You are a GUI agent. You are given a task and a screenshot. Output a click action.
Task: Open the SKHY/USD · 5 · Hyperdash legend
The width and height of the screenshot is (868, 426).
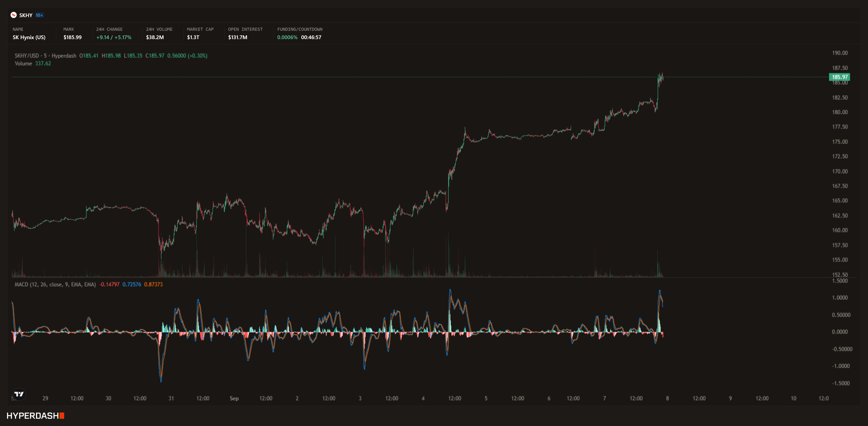click(x=45, y=56)
